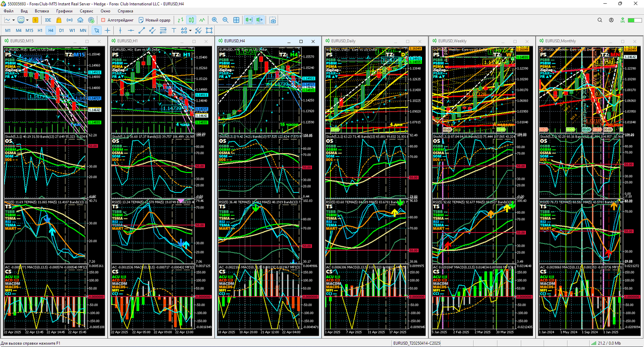
Task: Activate the EURUSD,Daily chart window title
Action: 345,41
